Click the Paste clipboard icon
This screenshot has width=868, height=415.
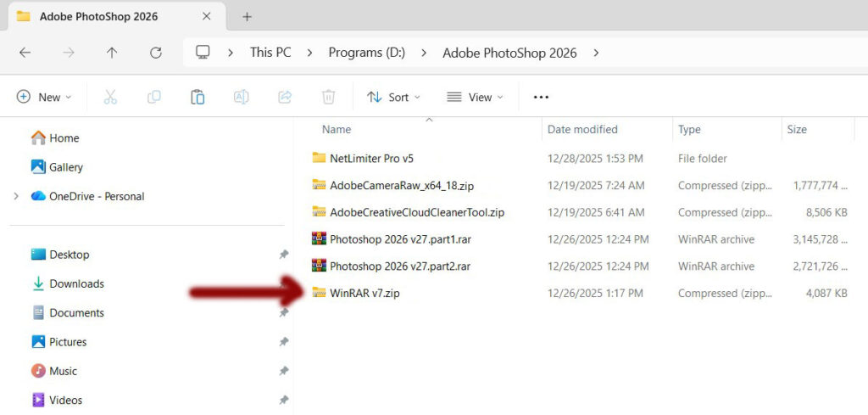(x=198, y=98)
